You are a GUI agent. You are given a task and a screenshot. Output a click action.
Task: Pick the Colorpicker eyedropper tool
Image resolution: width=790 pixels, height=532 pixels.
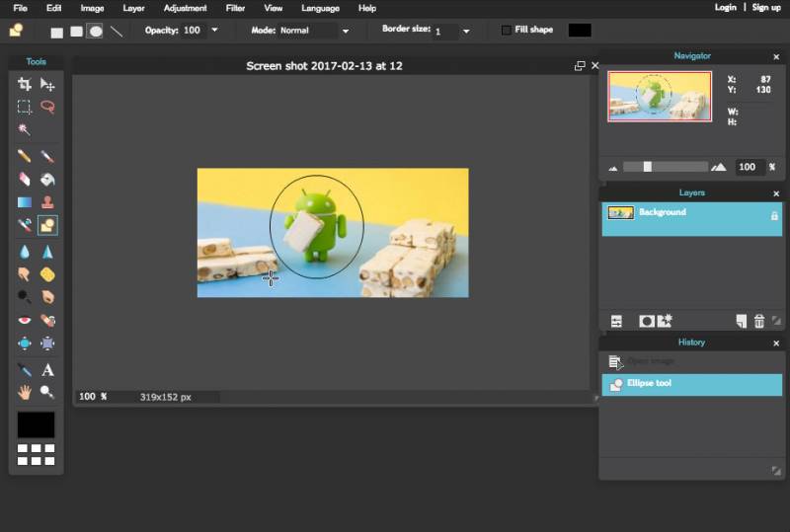(x=24, y=370)
